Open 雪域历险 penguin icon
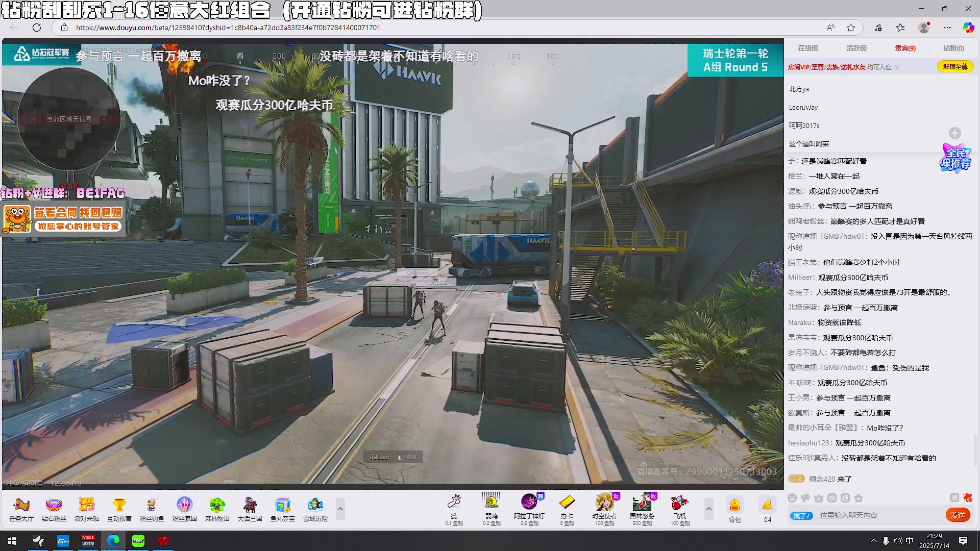This screenshot has height=551, width=980. (315, 509)
